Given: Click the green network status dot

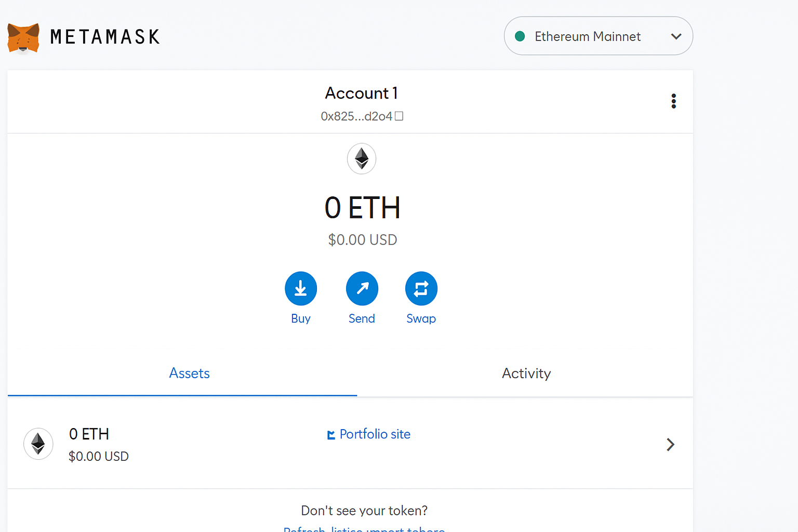Looking at the screenshot, I should 520,36.
